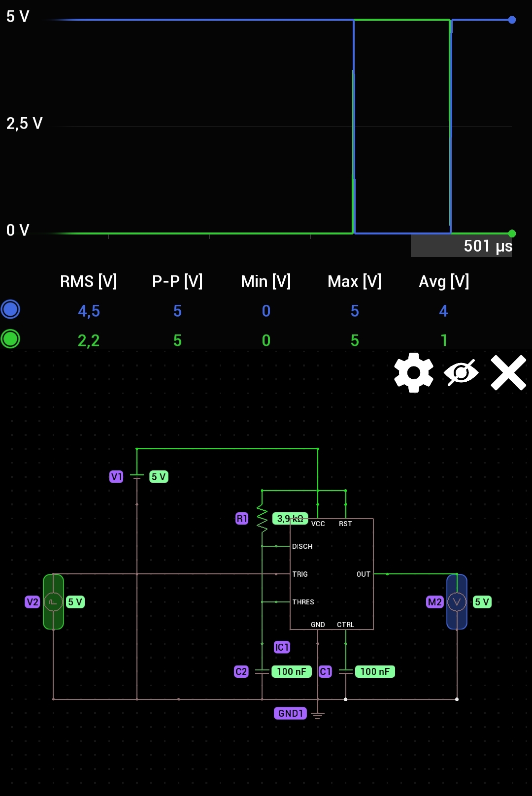Edit the C2 100 nF value label

(291, 671)
